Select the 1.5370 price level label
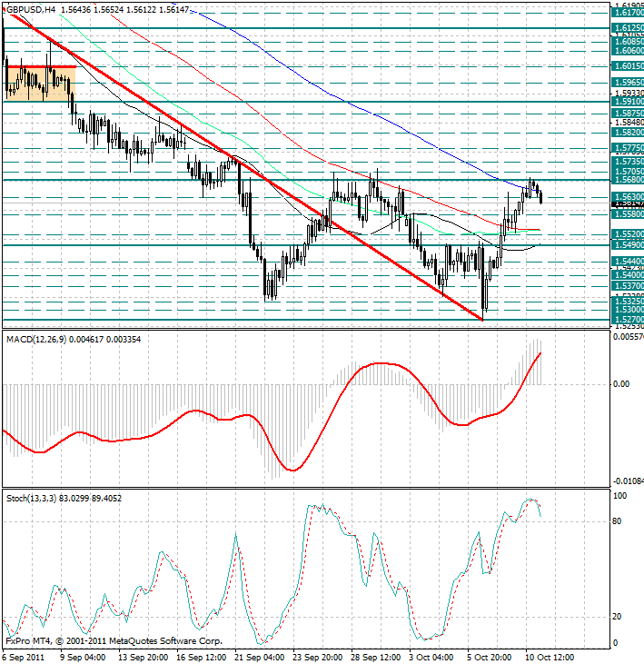 (628, 286)
